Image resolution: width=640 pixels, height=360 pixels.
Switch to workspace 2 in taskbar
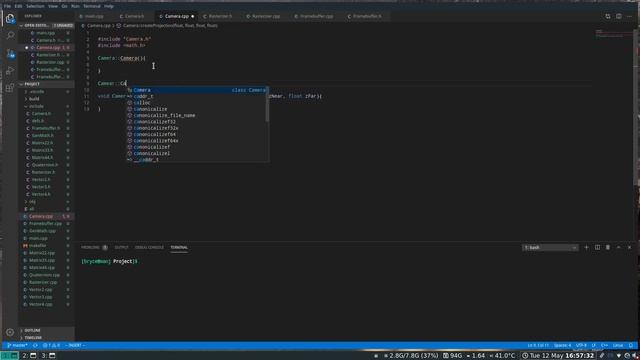pyautogui.click(x=29, y=356)
